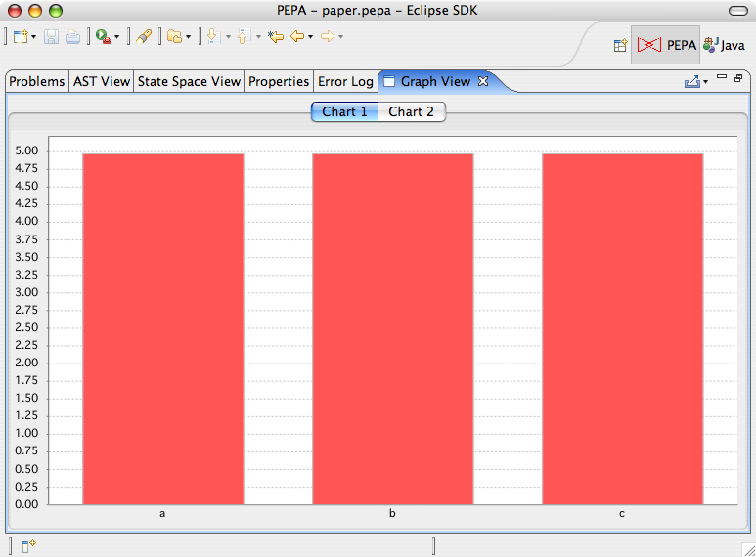Switch to Chart 2 segment

coord(411,111)
